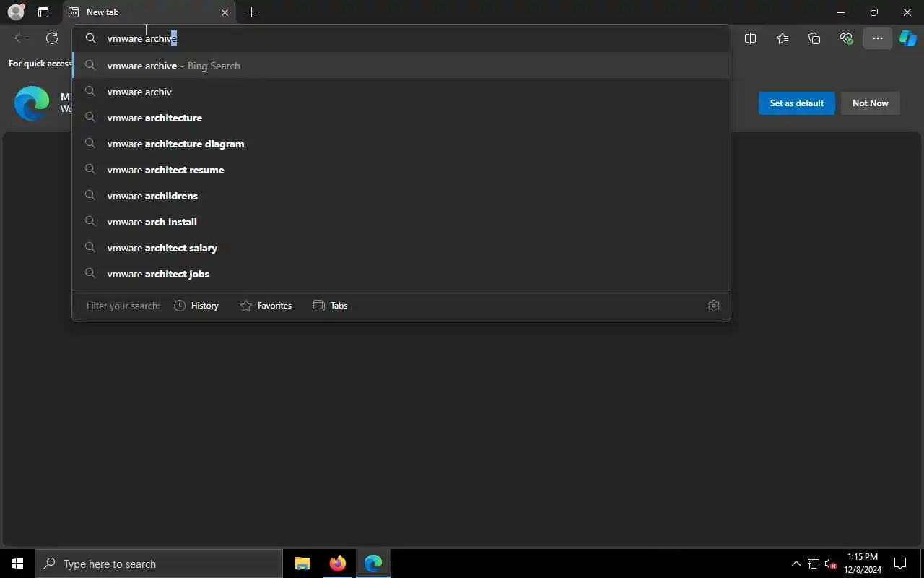This screenshot has height=578, width=924.
Task: Open Browser essentials heart icon
Action: (x=846, y=38)
